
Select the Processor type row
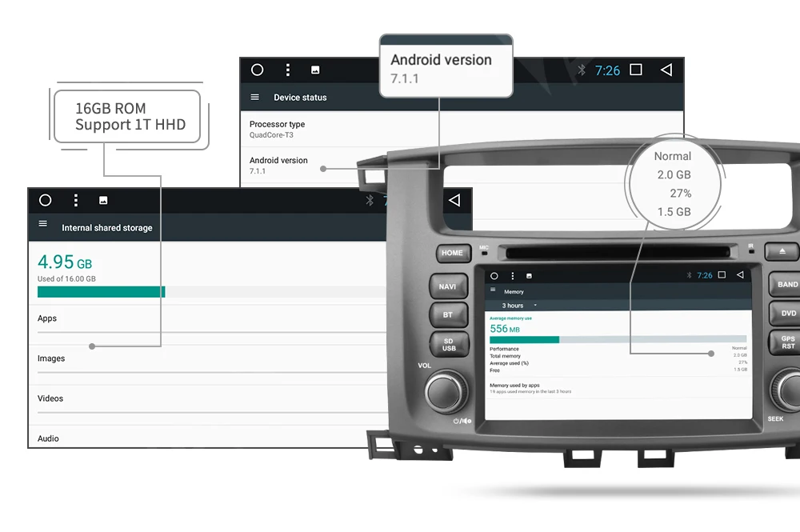462,129
